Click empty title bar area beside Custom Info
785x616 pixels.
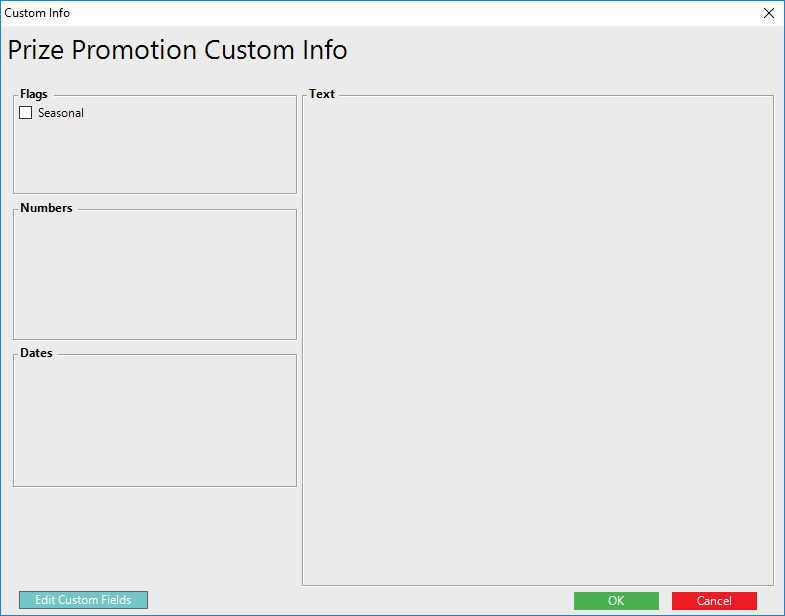pyautogui.click(x=400, y=13)
